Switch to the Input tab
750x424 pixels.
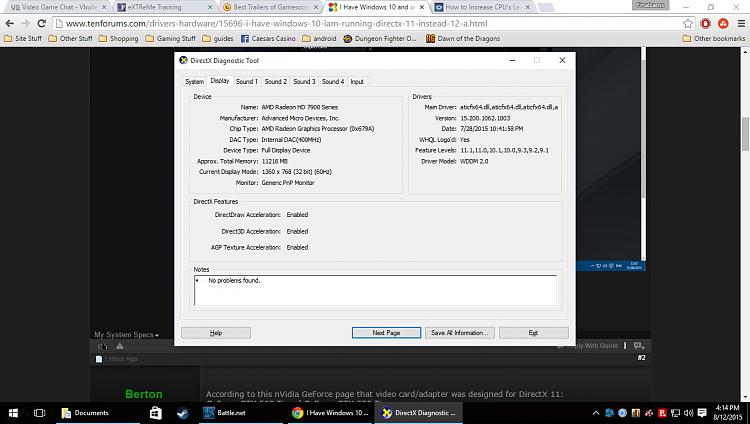pos(357,82)
